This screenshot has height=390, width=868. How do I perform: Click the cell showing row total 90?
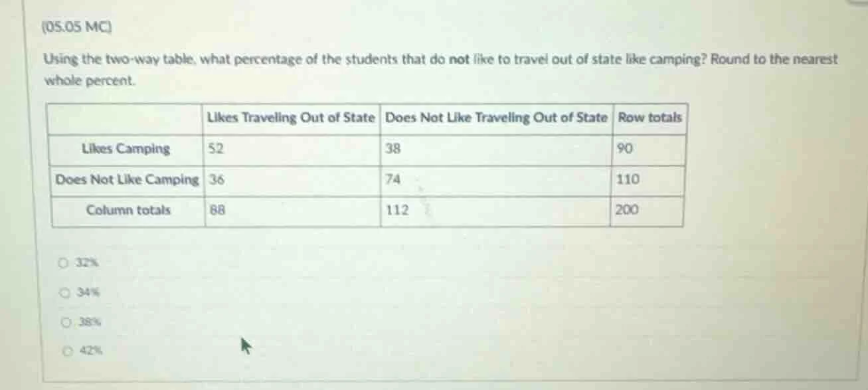pos(625,149)
